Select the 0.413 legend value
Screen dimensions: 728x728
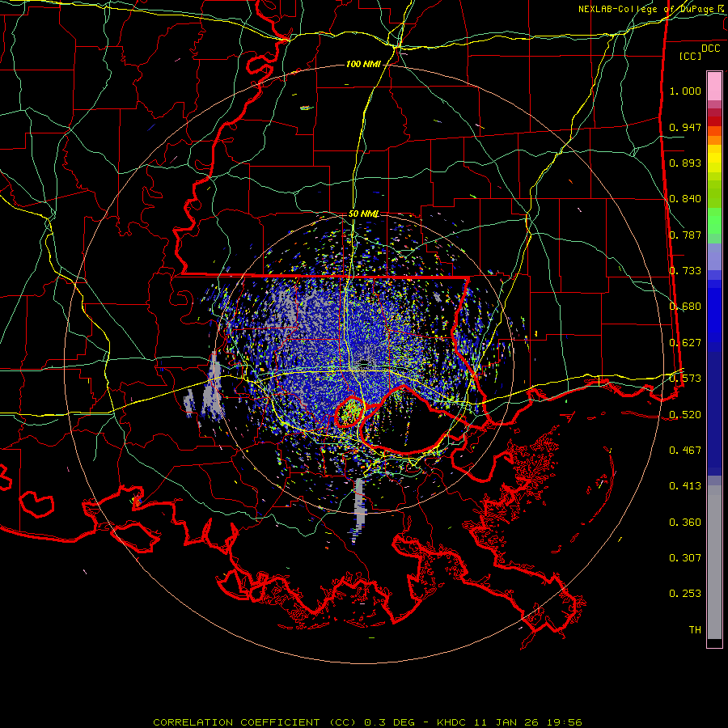[x=685, y=486]
